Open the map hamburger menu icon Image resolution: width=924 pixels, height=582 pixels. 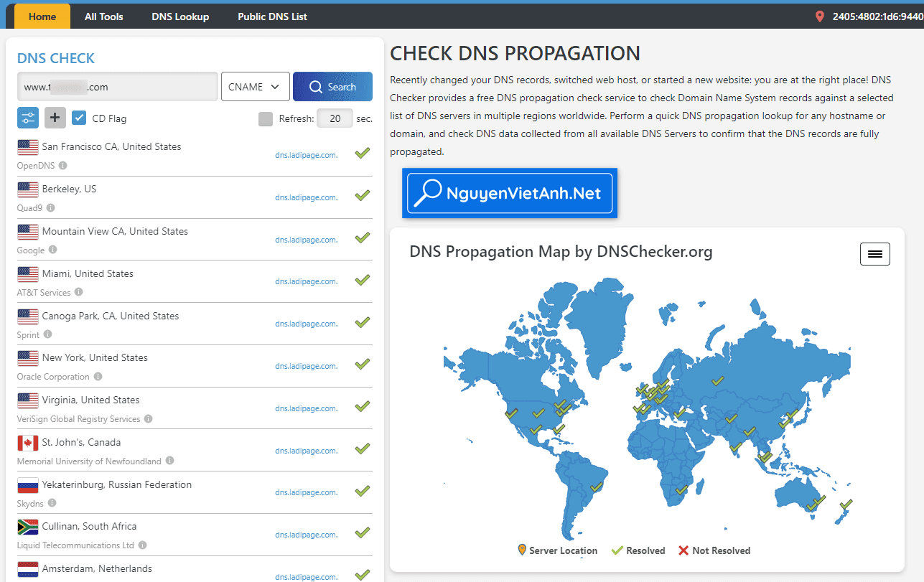(x=874, y=254)
